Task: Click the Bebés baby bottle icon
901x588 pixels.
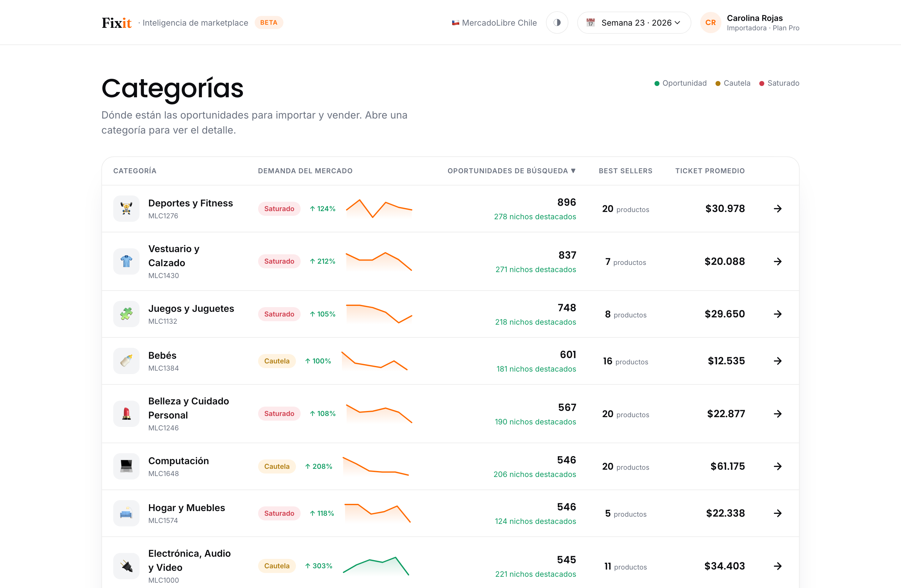Action: click(126, 361)
